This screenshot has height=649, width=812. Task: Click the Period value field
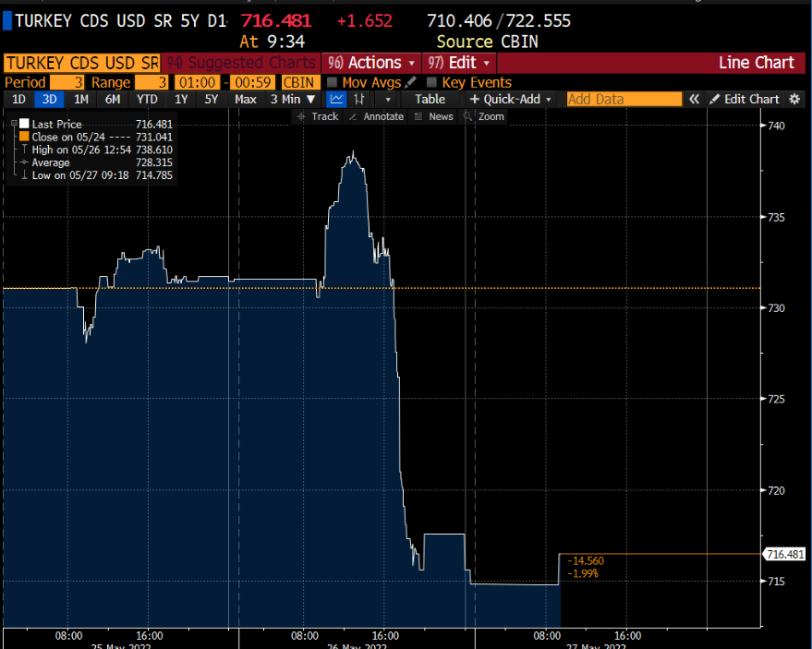[x=67, y=82]
